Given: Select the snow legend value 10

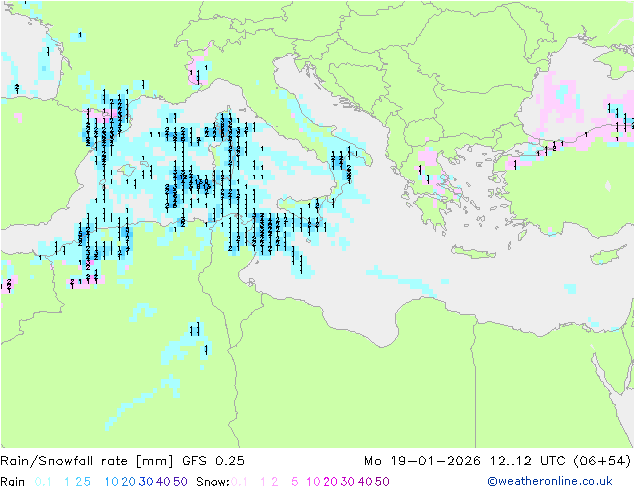Looking at the screenshot, I should tap(313, 482).
